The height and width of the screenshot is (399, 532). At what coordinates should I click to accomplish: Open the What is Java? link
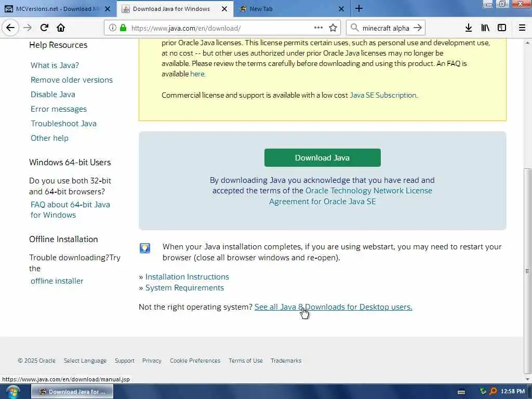click(55, 65)
